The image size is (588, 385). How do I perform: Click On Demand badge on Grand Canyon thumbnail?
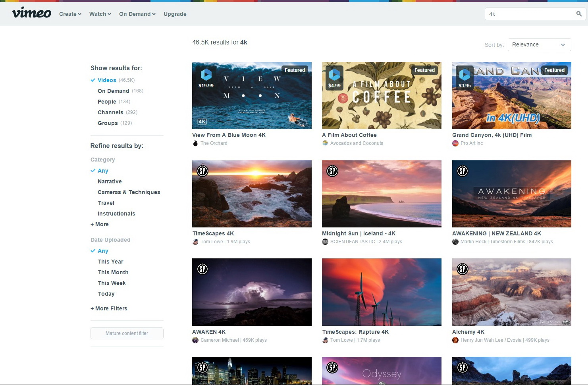tap(465, 78)
